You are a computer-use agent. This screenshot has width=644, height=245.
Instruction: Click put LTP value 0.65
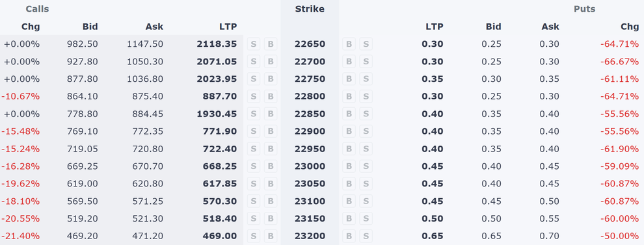tap(433, 236)
